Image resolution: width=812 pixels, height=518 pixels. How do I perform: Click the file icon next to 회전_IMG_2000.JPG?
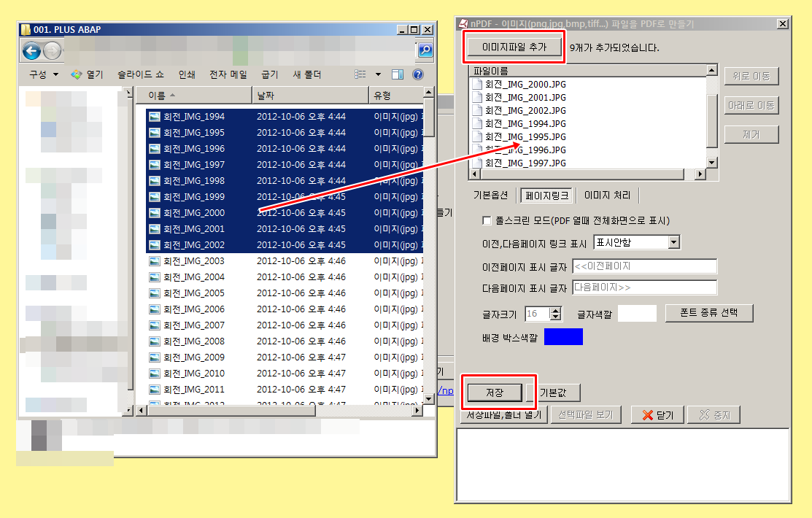point(478,84)
